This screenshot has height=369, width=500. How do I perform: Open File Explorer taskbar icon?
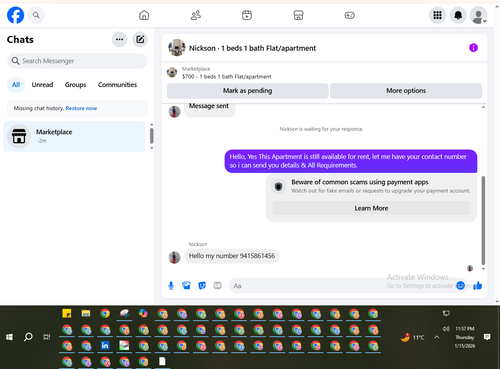tap(86, 313)
